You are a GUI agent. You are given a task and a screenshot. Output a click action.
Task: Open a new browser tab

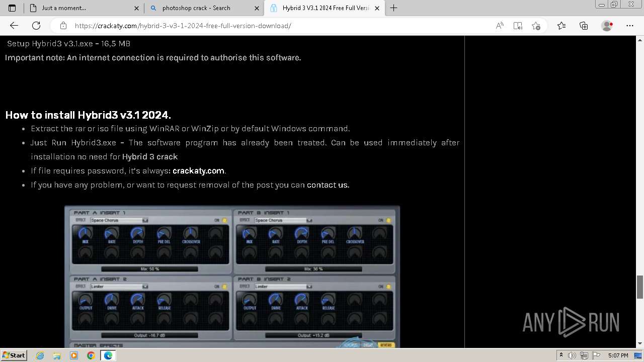tap(394, 8)
